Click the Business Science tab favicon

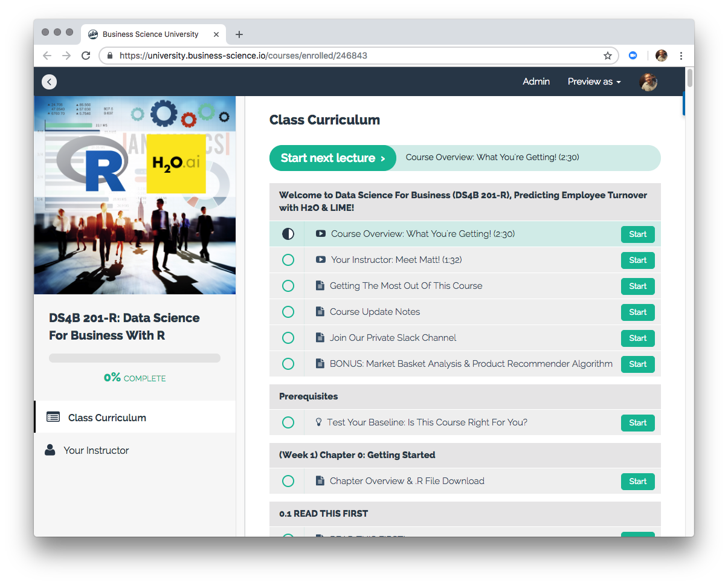[93, 34]
